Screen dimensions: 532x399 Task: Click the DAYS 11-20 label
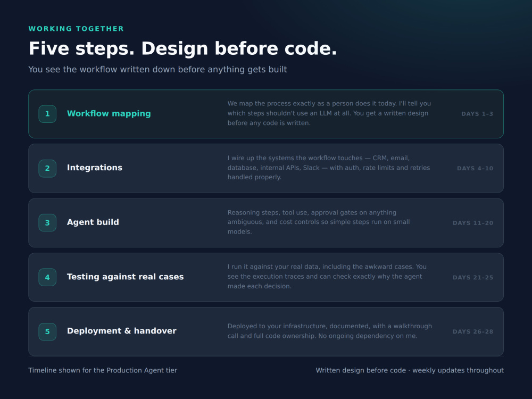coord(473,223)
